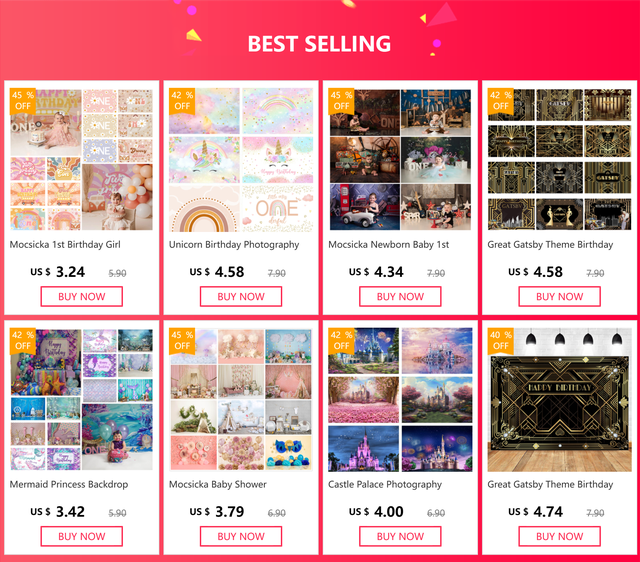Open the Mocsicka 1st Birthday Girl product image
This screenshot has width=640, height=562.
[81, 160]
